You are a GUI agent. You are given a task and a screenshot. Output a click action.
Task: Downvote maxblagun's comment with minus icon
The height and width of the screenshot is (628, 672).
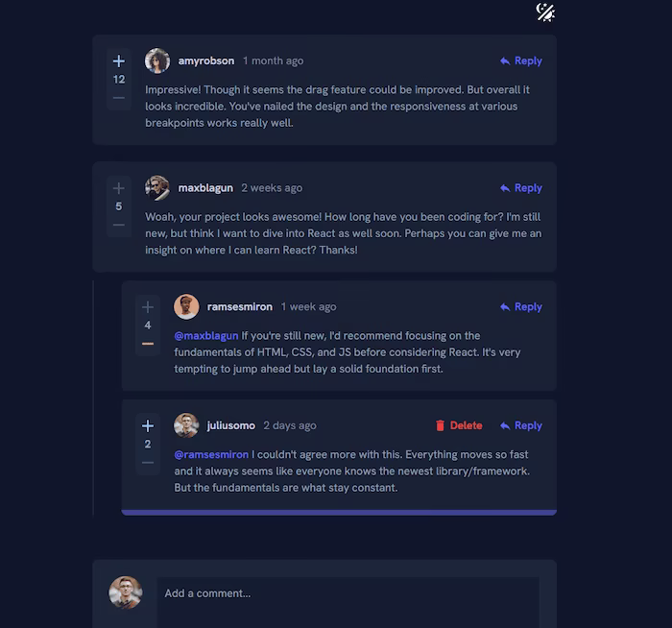(x=119, y=225)
